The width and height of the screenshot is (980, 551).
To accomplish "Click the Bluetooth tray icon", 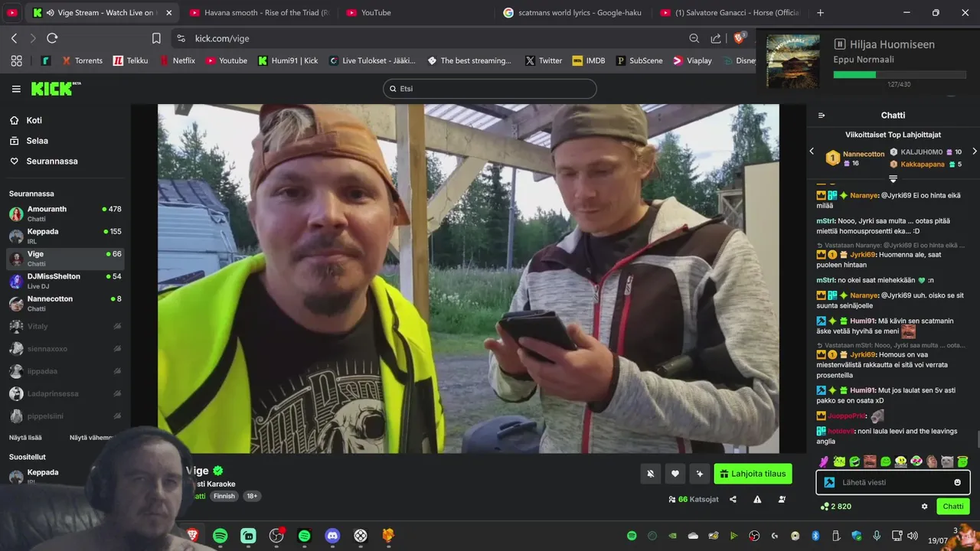I will [x=815, y=536].
